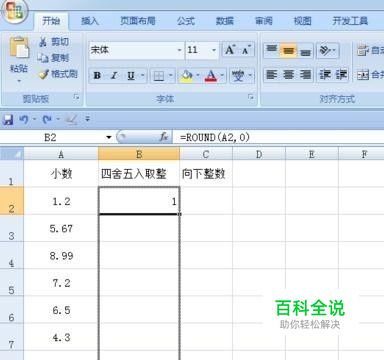This screenshot has height=360, width=384.
Task: Toggle Underline formatting
Action: point(131,76)
